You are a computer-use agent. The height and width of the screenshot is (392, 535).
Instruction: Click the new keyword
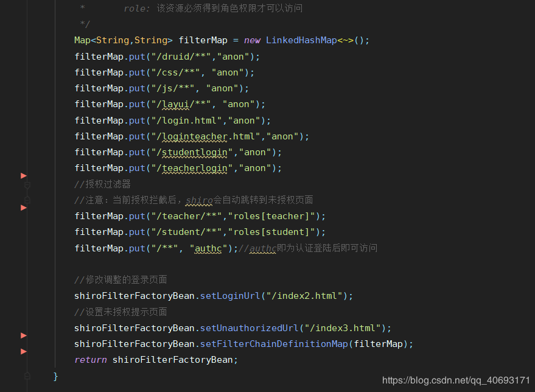click(252, 40)
